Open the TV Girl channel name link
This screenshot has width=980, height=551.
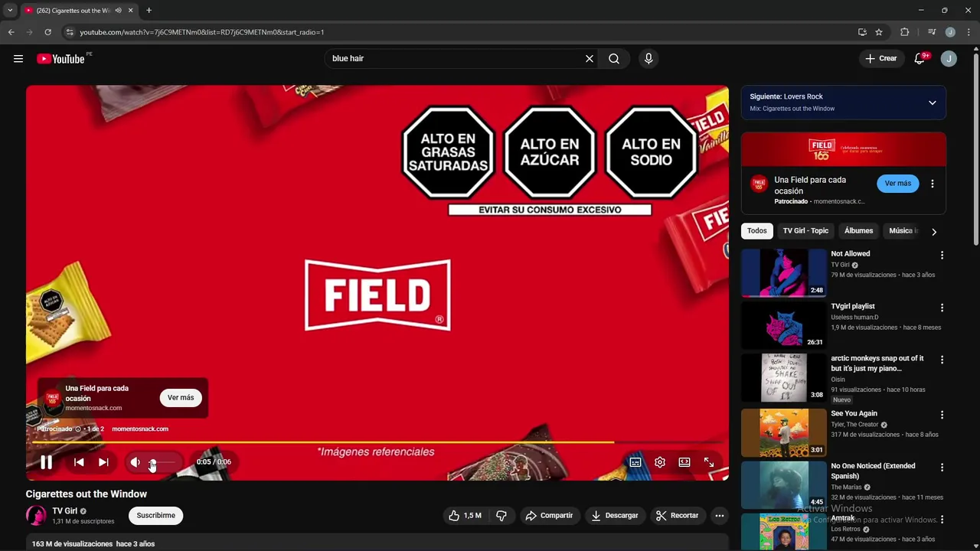click(64, 511)
